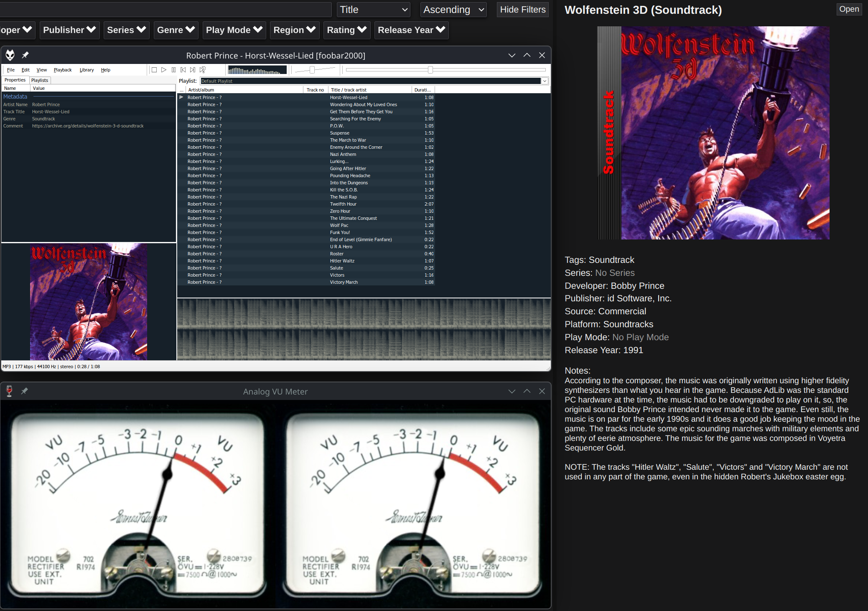
Task: Open the Genre filter dropdown
Action: pyautogui.click(x=176, y=30)
